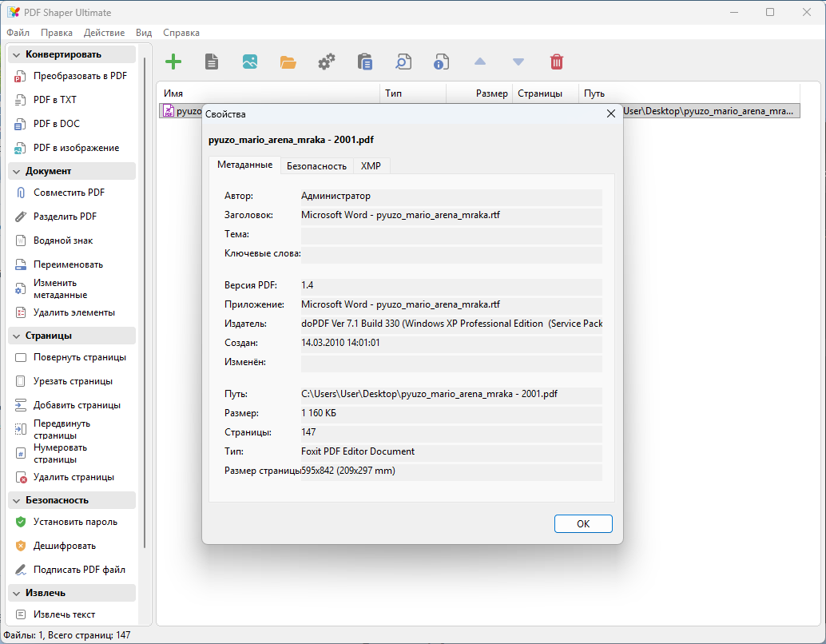Click the green plus Add file icon
Image resolution: width=826 pixels, height=644 pixels.
(x=173, y=62)
